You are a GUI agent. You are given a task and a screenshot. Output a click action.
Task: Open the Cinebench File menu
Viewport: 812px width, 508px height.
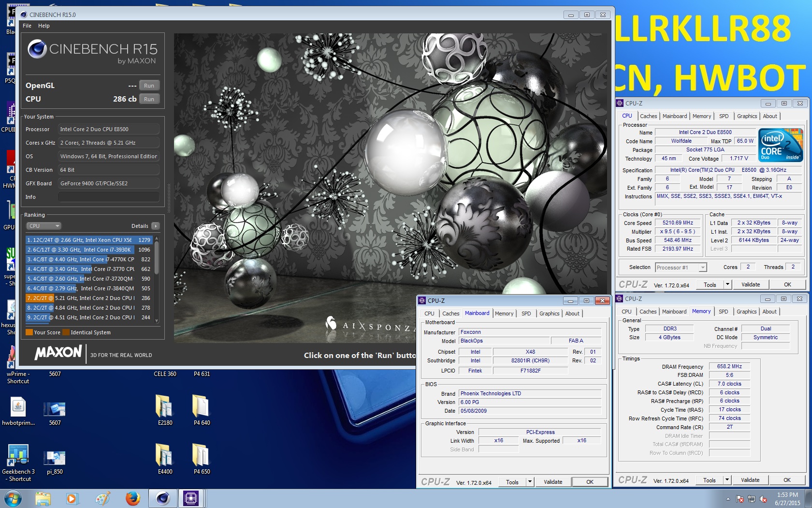tap(27, 26)
